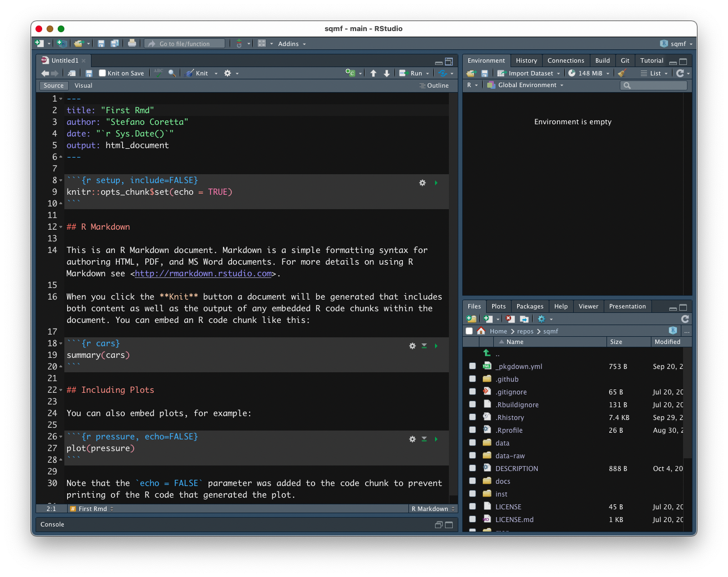The width and height of the screenshot is (728, 577).
Task: Switch to the Plots tab
Action: click(x=499, y=306)
